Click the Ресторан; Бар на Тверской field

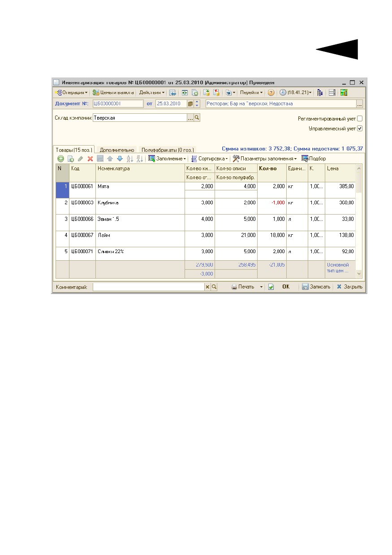pos(280,103)
